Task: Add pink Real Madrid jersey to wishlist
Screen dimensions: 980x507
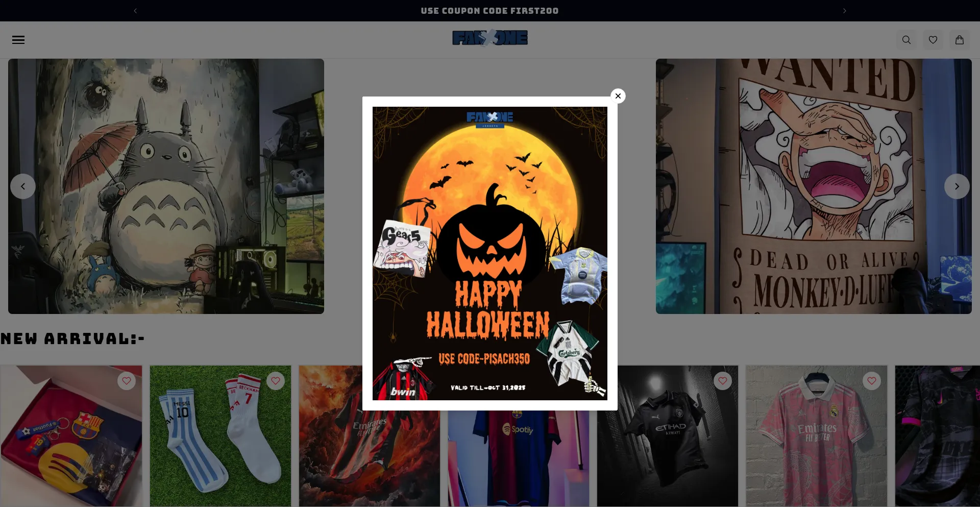Action: (x=872, y=381)
